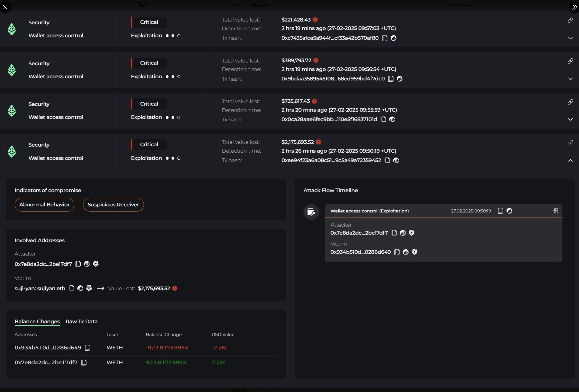
Task: Copy tx hash of $221,428.43 alert
Action: [385, 38]
